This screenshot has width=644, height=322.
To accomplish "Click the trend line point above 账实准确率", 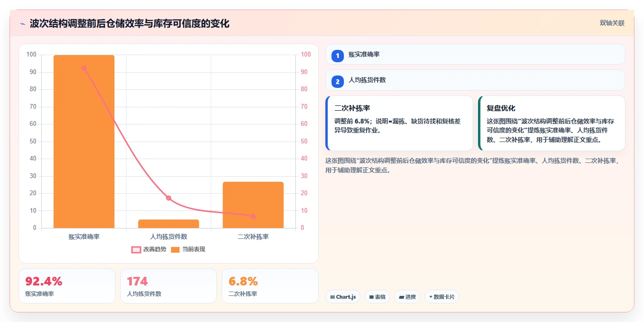I will pyautogui.click(x=84, y=68).
